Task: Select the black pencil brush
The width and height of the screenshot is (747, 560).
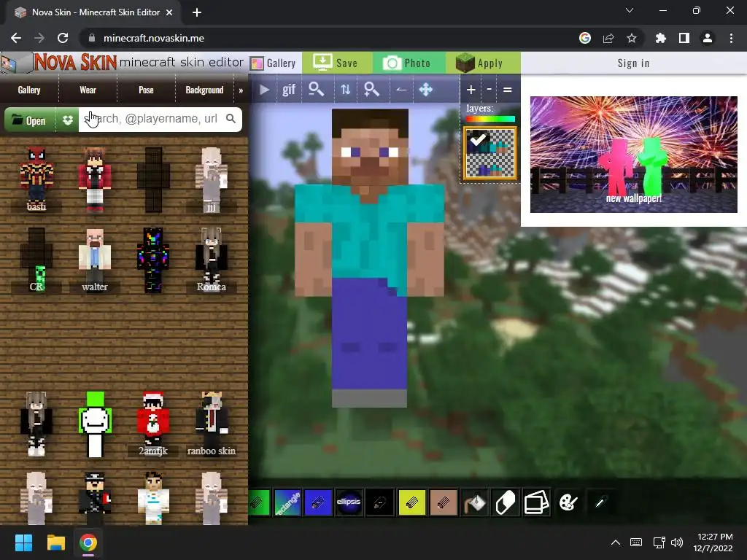Action: tap(379, 502)
